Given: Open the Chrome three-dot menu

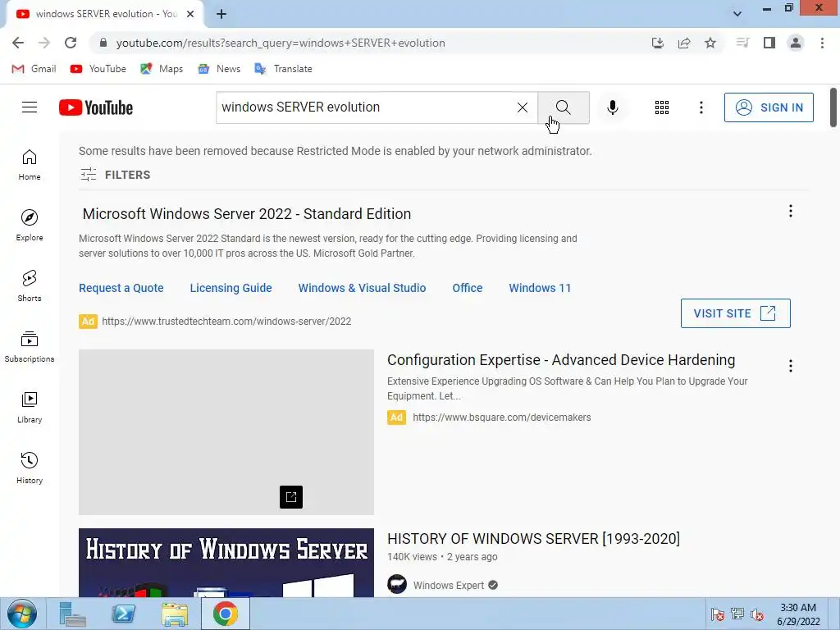Looking at the screenshot, I should [822, 43].
